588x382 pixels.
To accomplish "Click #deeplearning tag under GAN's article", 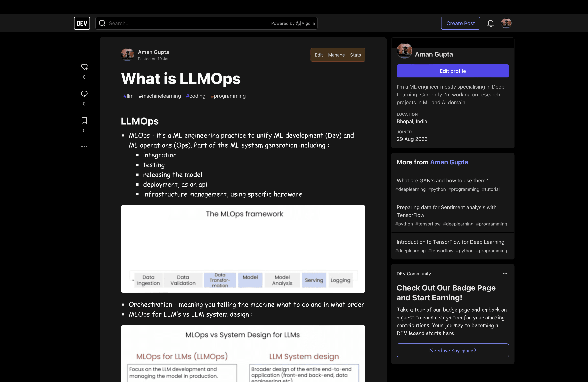I will pos(411,189).
